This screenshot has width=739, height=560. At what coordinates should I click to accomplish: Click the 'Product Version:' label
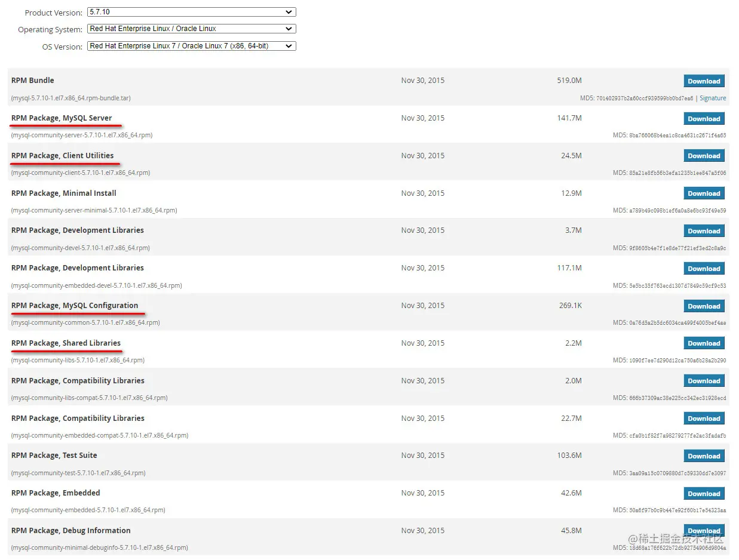53,13
